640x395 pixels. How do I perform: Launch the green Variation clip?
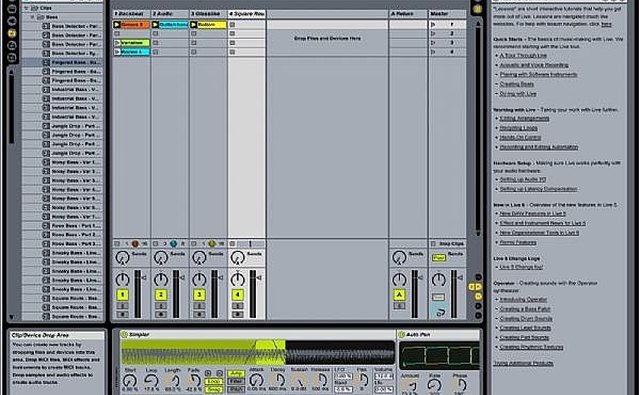coord(117,42)
